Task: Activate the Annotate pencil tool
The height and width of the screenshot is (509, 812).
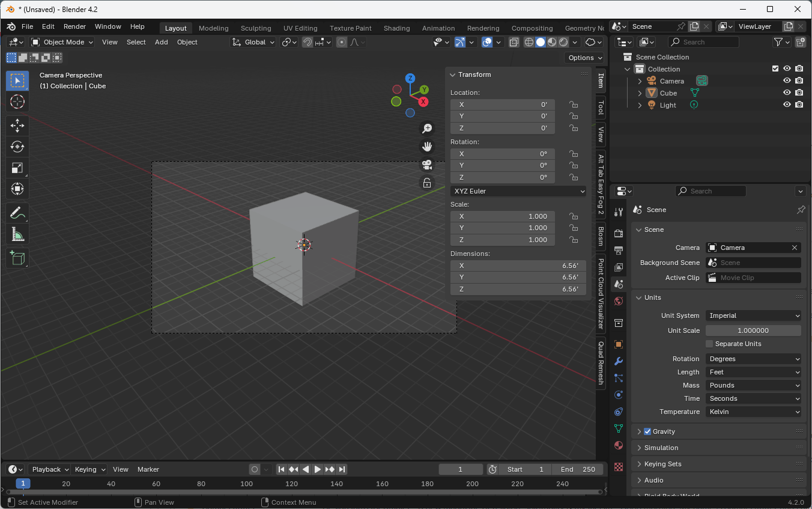Action: [17, 213]
